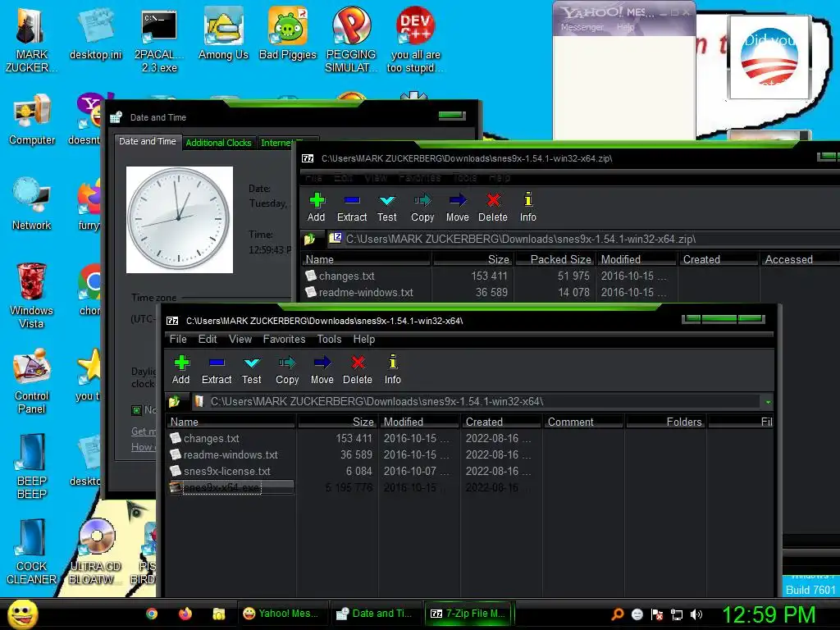Click up-folder icon in front 7-Zip window

[x=175, y=401]
